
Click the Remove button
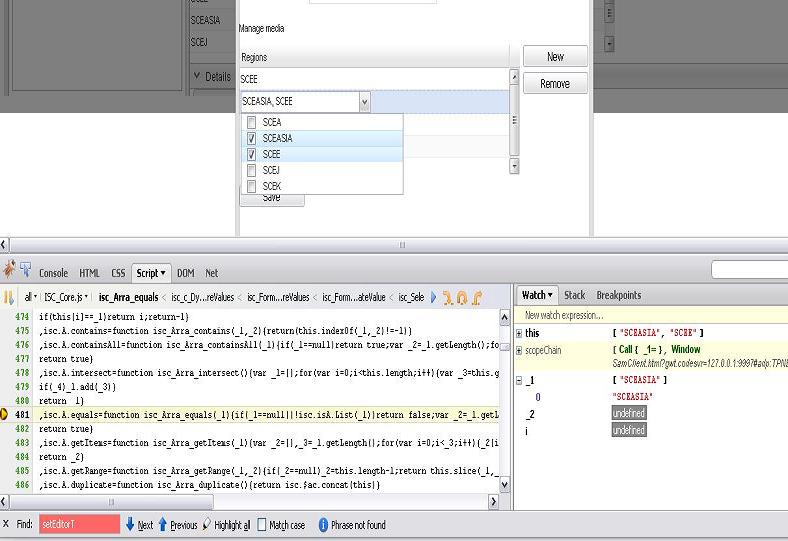point(555,84)
